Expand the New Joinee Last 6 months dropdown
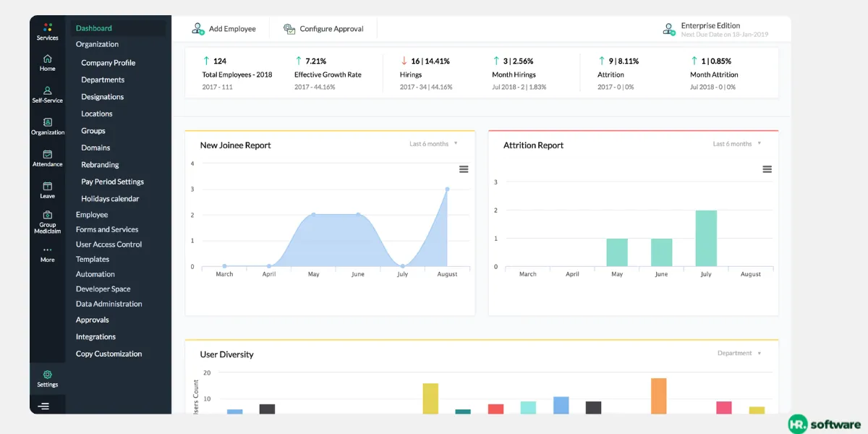 click(433, 144)
